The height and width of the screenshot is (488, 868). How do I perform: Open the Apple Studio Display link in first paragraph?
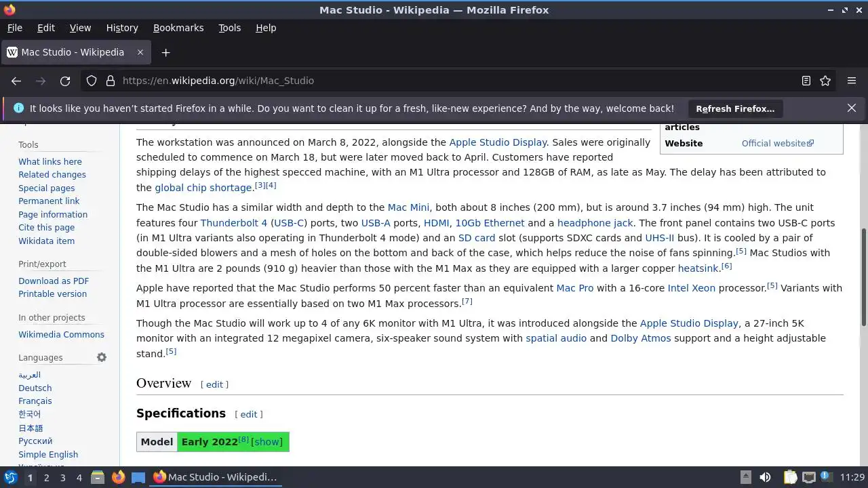pyautogui.click(x=498, y=142)
